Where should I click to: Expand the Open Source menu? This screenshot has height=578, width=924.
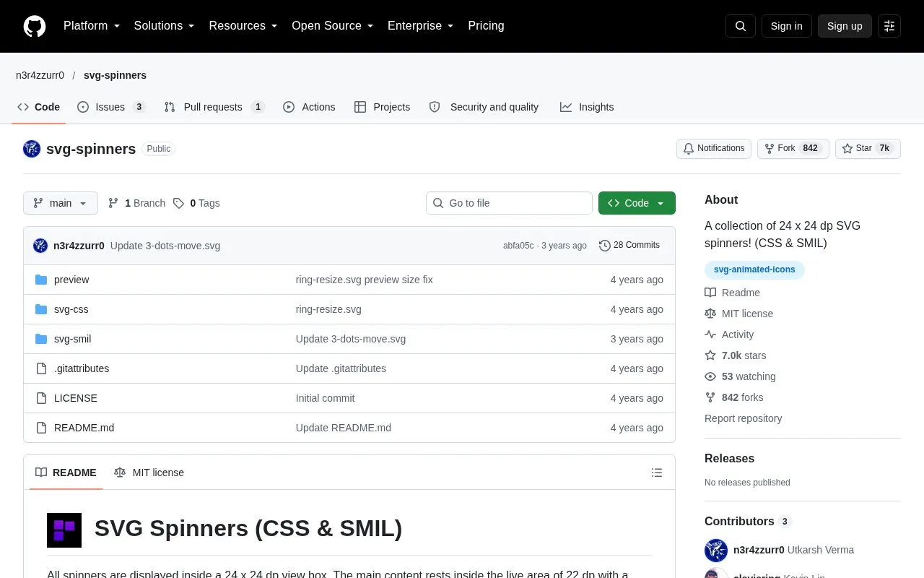pyautogui.click(x=333, y=26)
